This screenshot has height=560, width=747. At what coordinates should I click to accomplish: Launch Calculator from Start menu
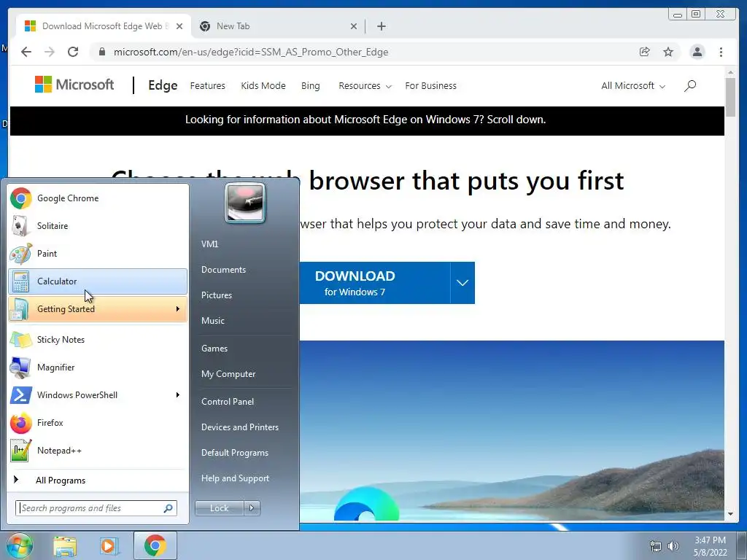(x=98, y=281)
